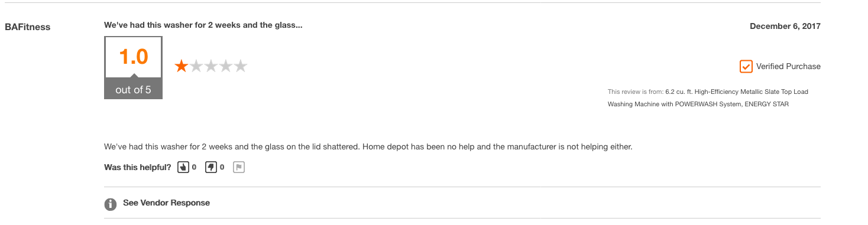Click the fifth and last rating star
This screenshot has height=225, width=868.
coord(240,66)
